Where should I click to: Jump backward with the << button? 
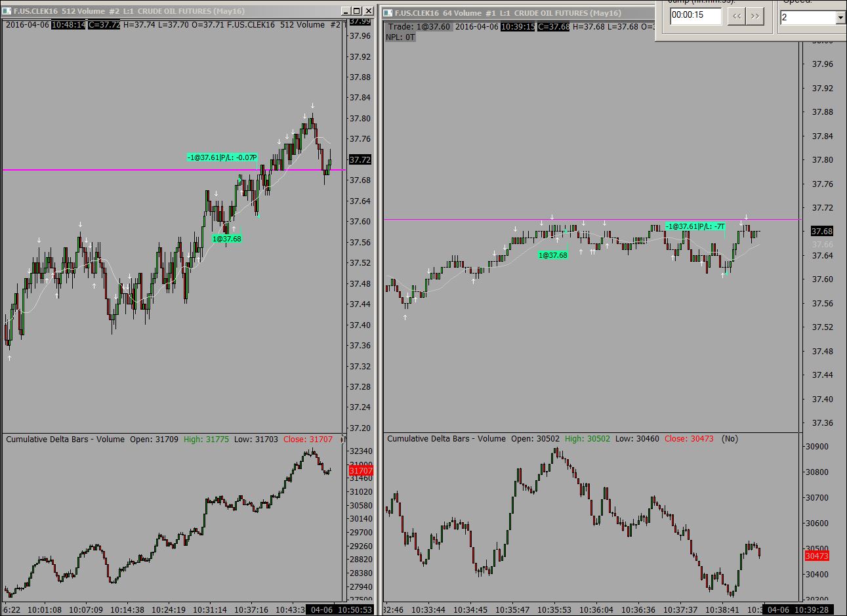pos(737,16)
